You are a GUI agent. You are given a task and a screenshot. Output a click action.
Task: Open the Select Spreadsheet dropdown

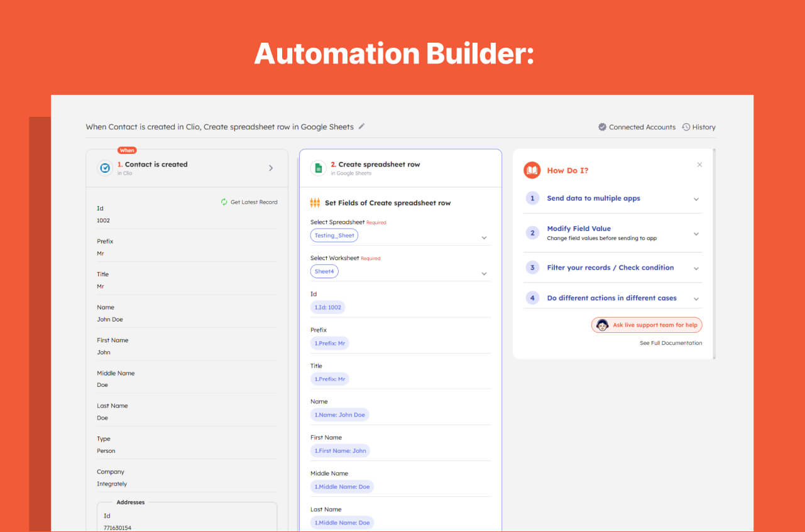pos(484,238)
